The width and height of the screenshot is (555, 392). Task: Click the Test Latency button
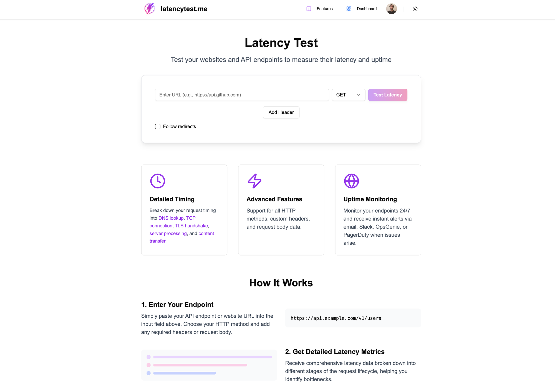pyautogui.click(x=387, y=95)
